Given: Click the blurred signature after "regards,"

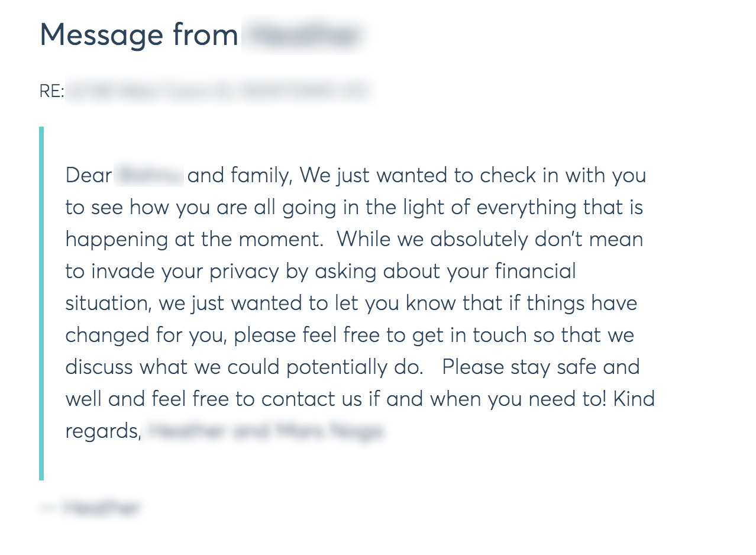Looking at the screenshot, I should [x=265, y=431].
